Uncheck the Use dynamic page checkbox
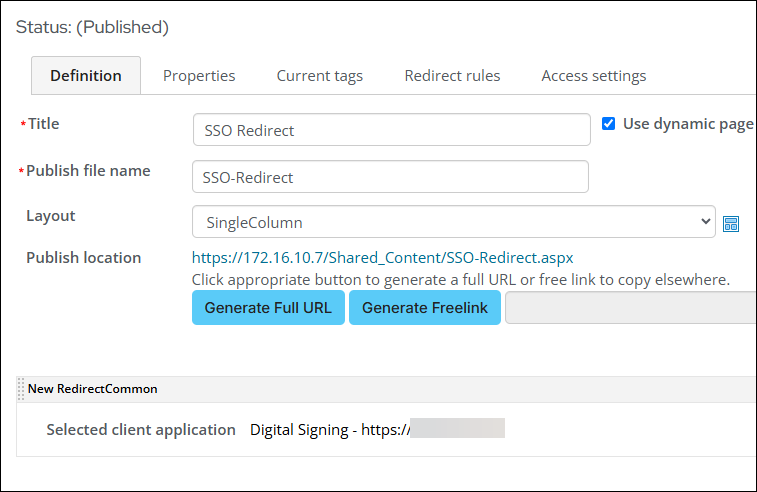Image resolution: width=757 pixels, height=492 pixels. (608, 124)
